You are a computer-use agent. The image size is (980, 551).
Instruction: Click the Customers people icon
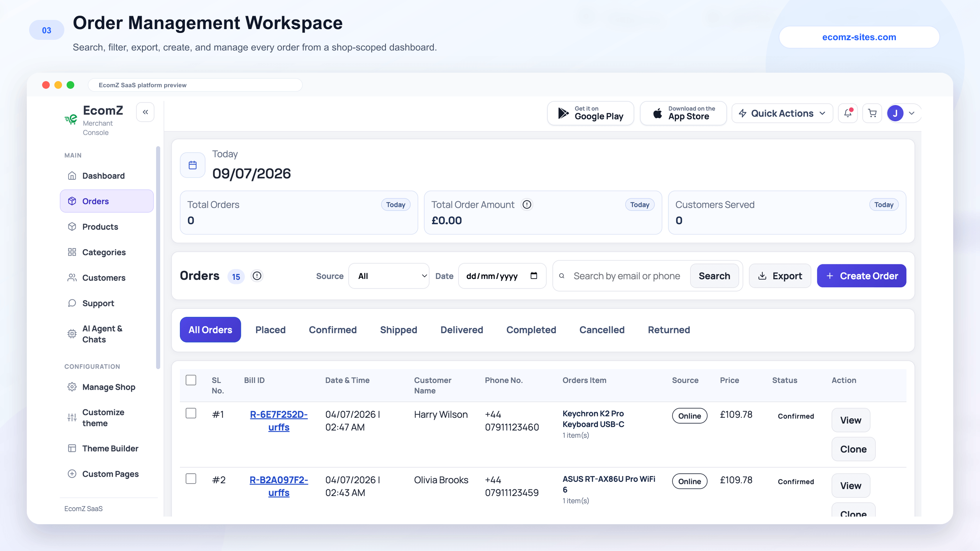72,278
